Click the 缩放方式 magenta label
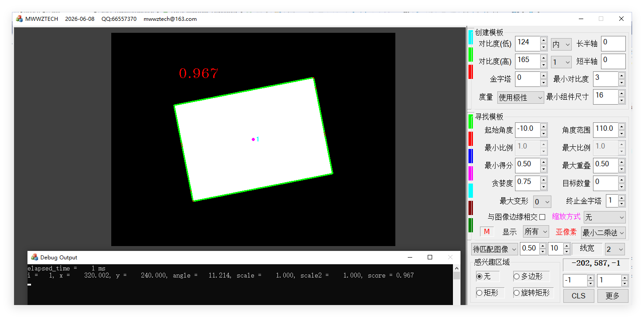The width and height of the screenshot is (644, 317). [566, 217]
